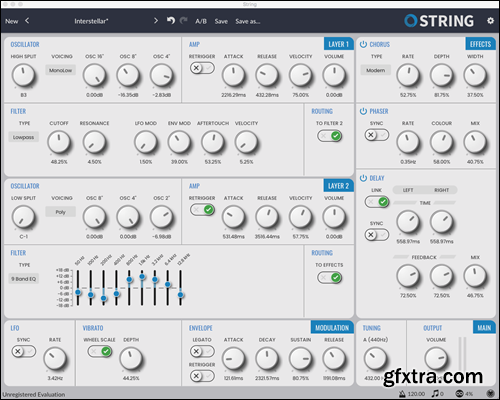Click the Save as... button
Image resolution: width=500 pixels, height=400 pixels.
pos(248,21)
